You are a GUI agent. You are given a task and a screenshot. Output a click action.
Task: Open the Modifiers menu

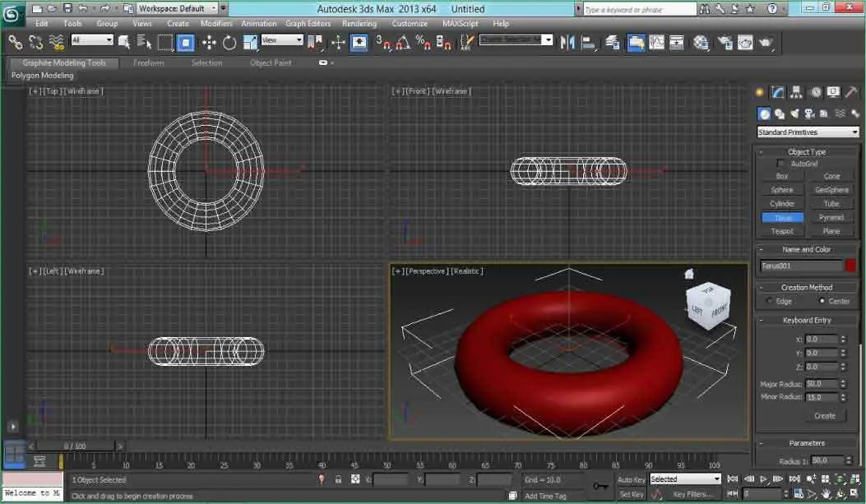click(x=216, y=24)
